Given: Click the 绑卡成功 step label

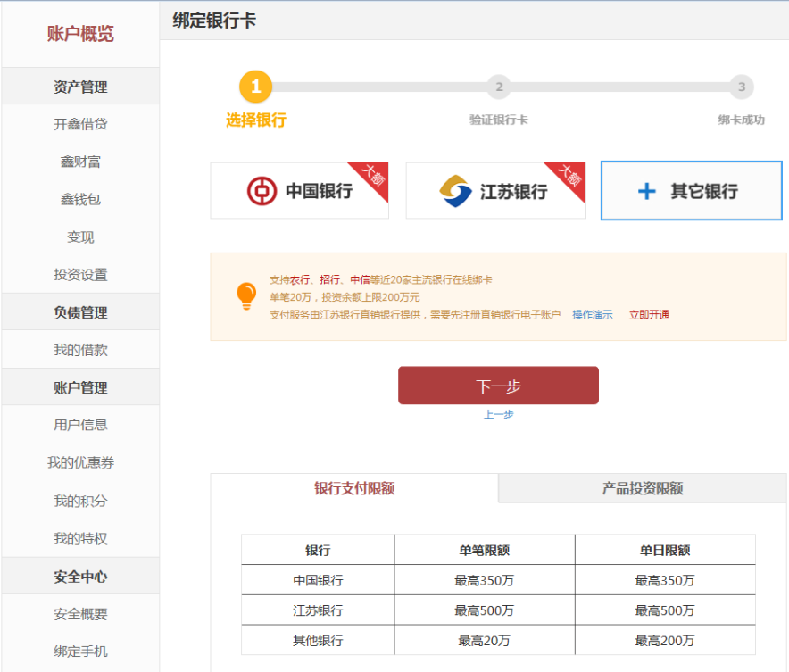Looking at the screenshot, I should tap(741, 120).
